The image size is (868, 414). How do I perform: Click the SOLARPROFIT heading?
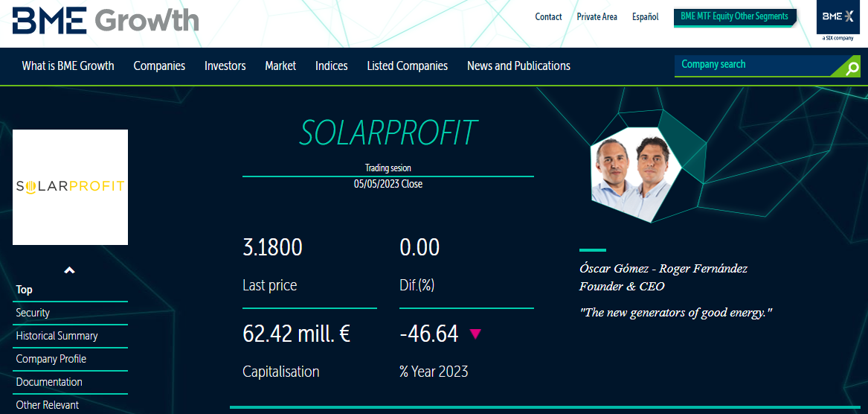click(x=388, y=133)
